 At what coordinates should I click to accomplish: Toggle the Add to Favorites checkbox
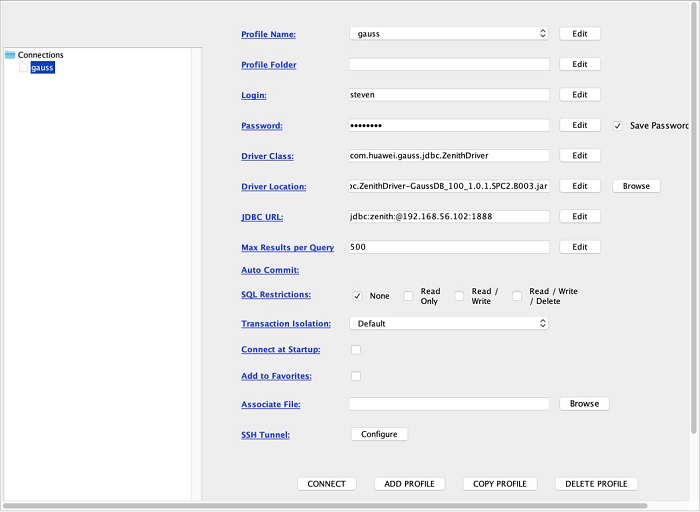click(x=356, y=376)
